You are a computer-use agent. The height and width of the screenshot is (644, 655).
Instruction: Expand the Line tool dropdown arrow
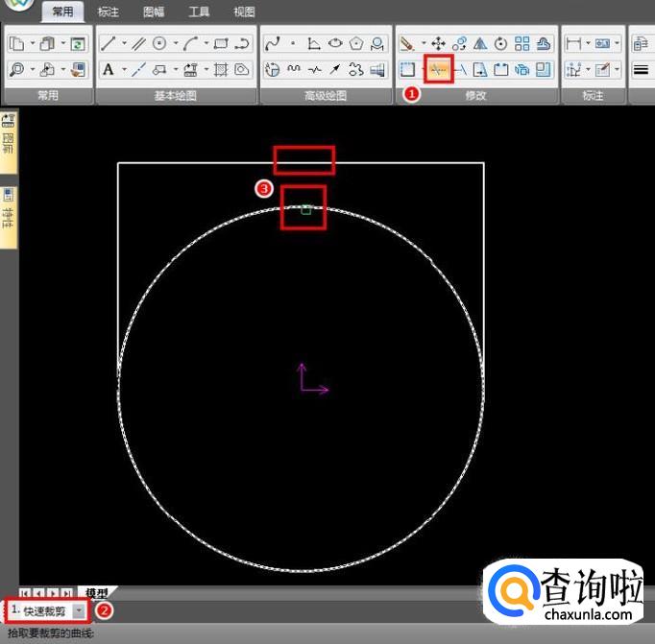point(123,43)
